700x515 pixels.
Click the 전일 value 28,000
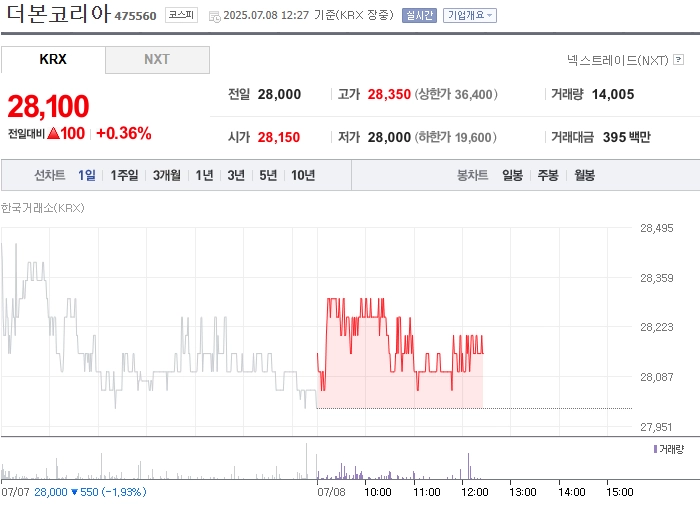279,94
